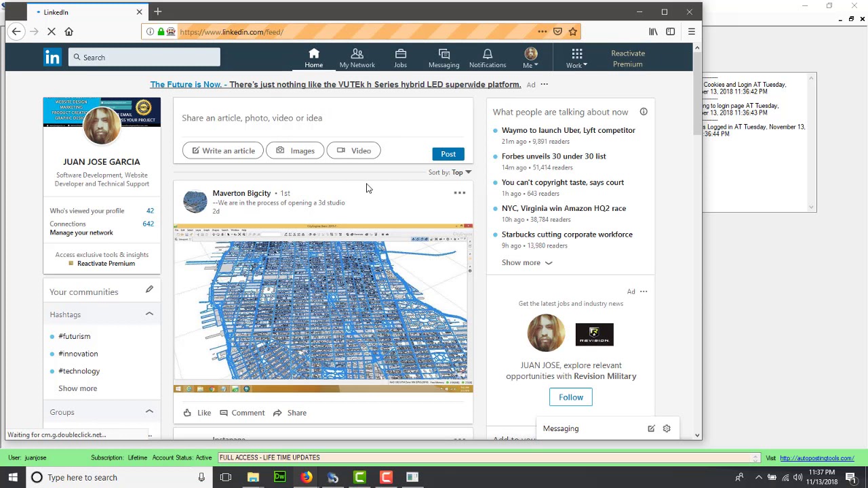Open the autopostingtools.com link
Screen dimensions: 868x488
[816, 458]
